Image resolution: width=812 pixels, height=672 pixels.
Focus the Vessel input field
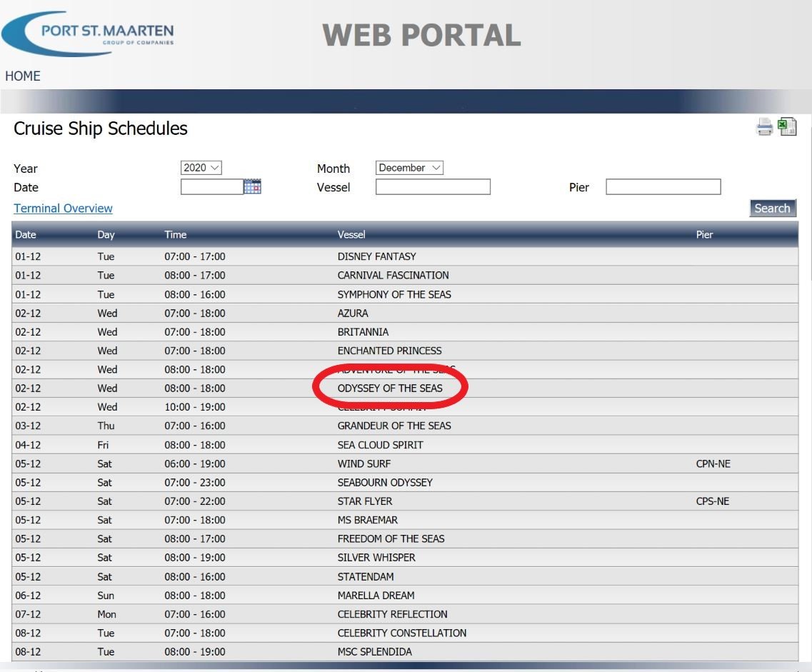433,187
